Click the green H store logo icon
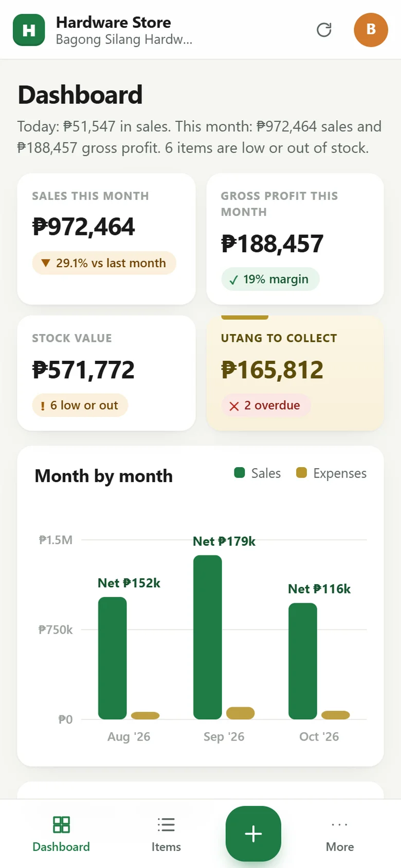 (29, 30)
